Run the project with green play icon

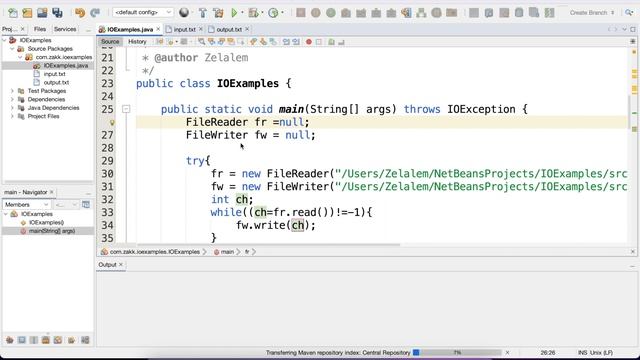pos(234,13)
